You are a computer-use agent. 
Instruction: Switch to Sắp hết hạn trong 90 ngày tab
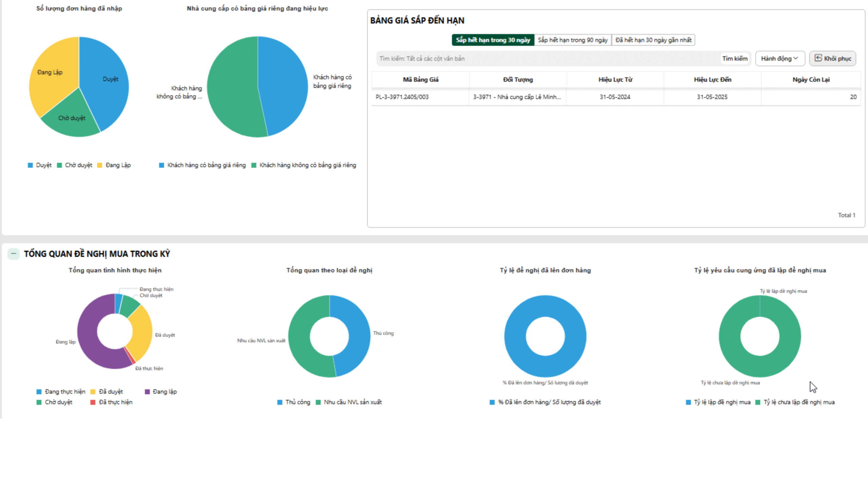[572, 40]
